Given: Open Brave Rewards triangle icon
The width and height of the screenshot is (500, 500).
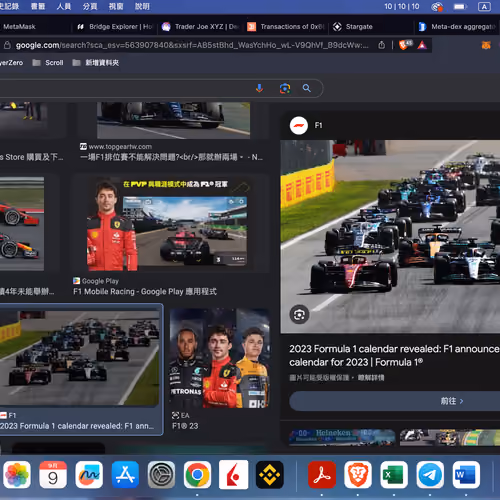Looking at the screenshot, I should (422, 45).
